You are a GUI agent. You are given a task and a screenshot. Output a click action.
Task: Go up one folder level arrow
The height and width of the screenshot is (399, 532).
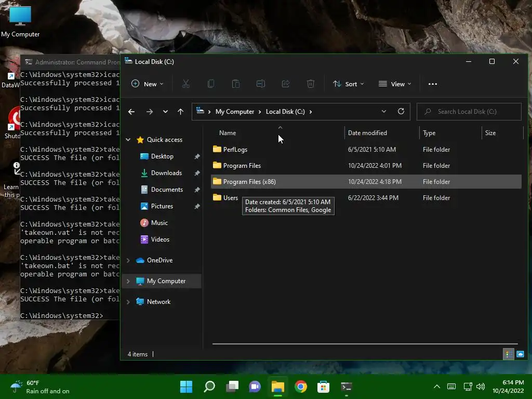point(180,112)
